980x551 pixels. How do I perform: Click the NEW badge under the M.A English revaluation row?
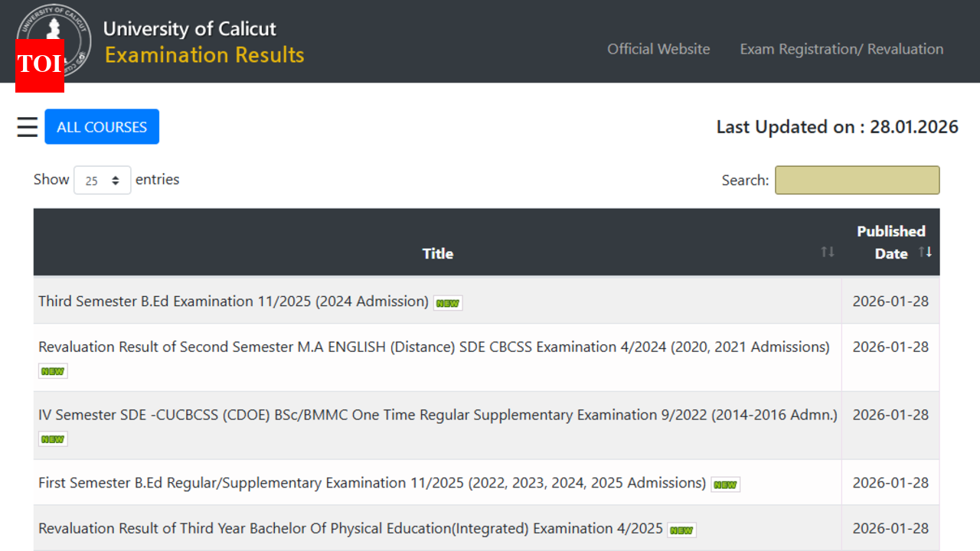(52, 370)
